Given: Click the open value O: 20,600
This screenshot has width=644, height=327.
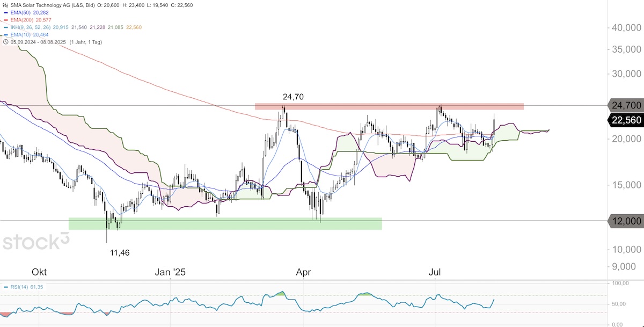Looking at the screenshot, I should pos(108,5).
